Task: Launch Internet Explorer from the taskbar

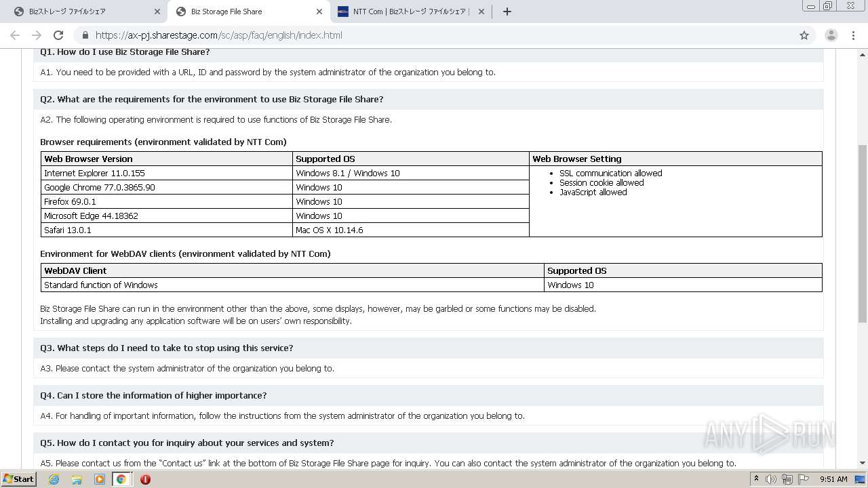Action: click(x=54, y=479)
